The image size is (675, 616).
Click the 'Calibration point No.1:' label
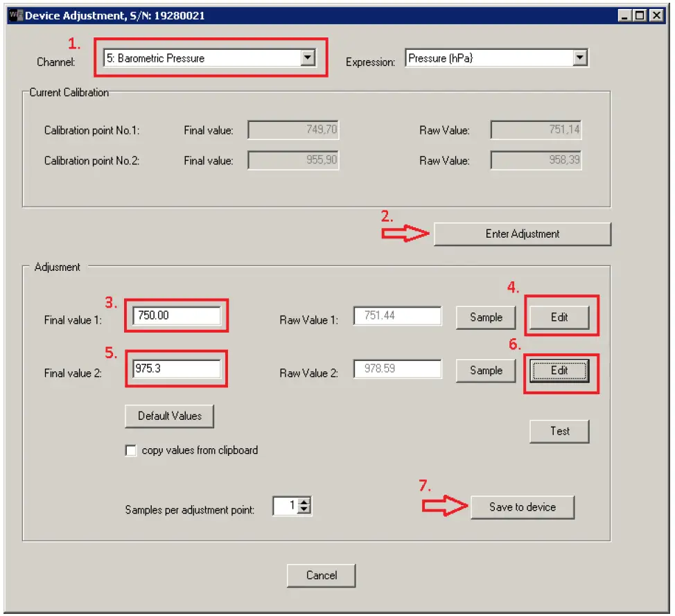point(91,130)
